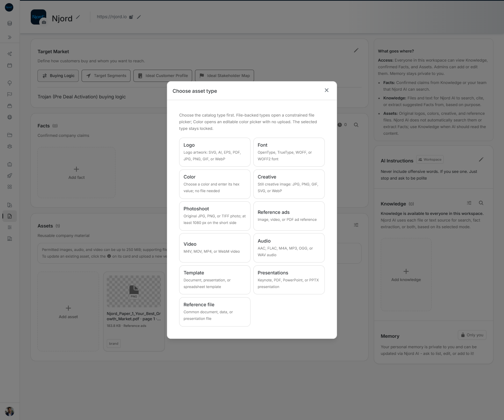
Task: Click the rocket icon in sidebar
Action: tap(10, 175)
